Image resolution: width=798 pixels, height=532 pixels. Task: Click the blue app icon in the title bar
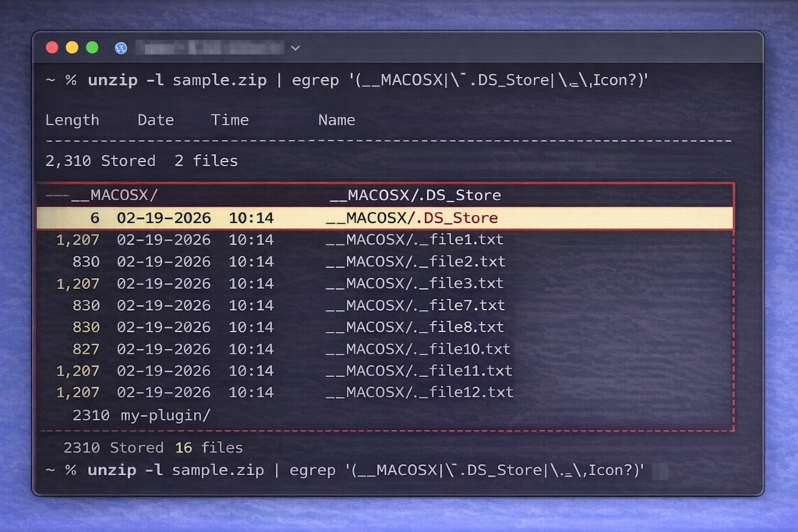pyautogui.click(x=121, y=48)
